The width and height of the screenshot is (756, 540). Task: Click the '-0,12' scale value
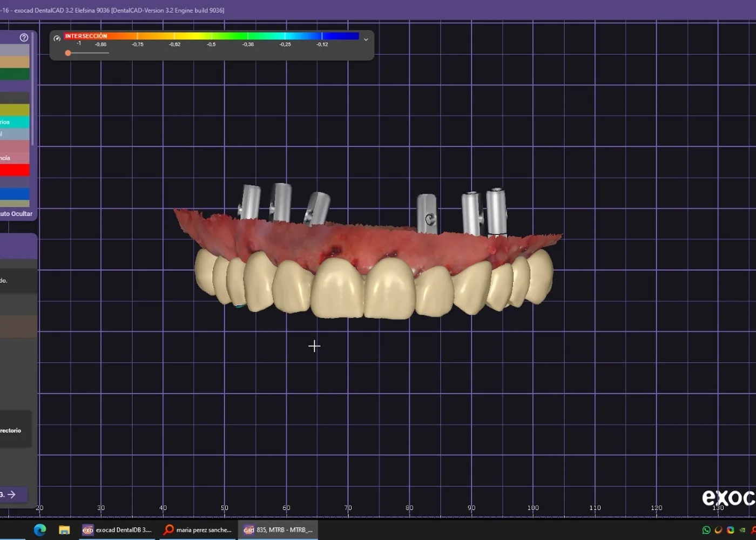point(322,44)
